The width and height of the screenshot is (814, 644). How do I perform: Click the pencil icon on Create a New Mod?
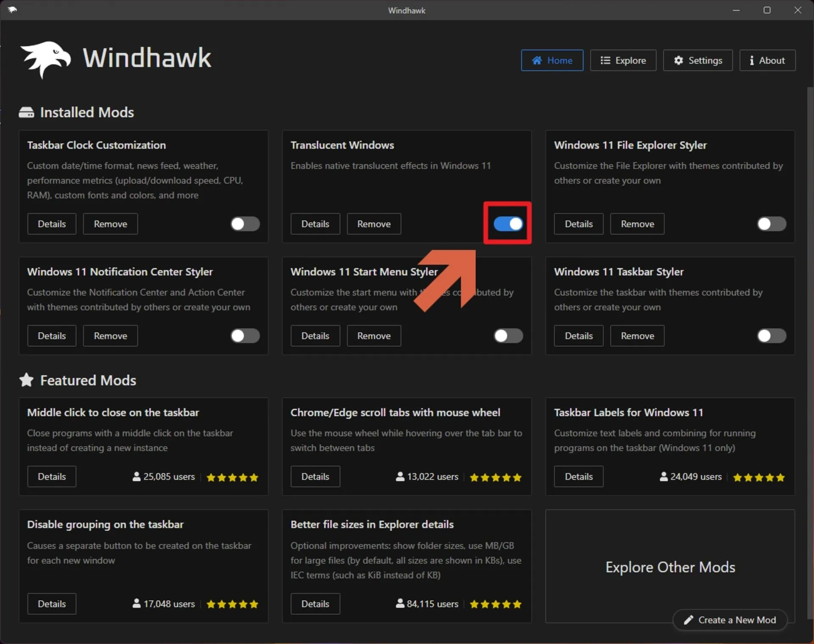coord(689,620)
